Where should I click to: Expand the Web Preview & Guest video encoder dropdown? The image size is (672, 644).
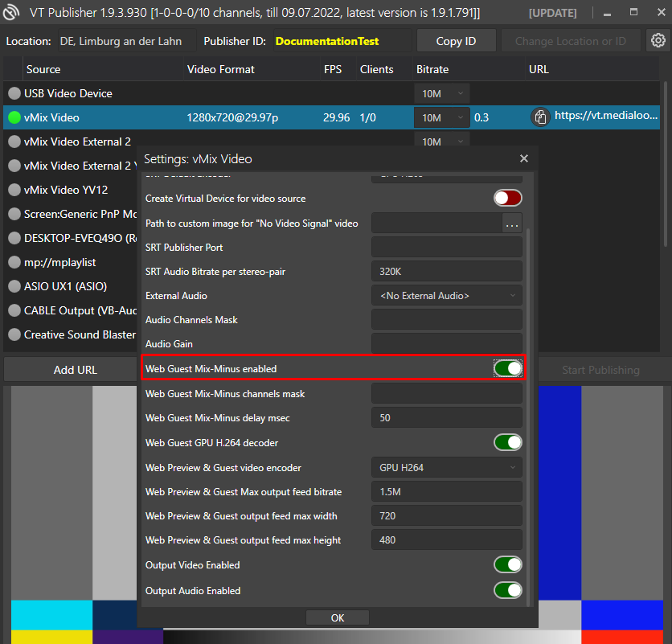(x=446, y=467)
